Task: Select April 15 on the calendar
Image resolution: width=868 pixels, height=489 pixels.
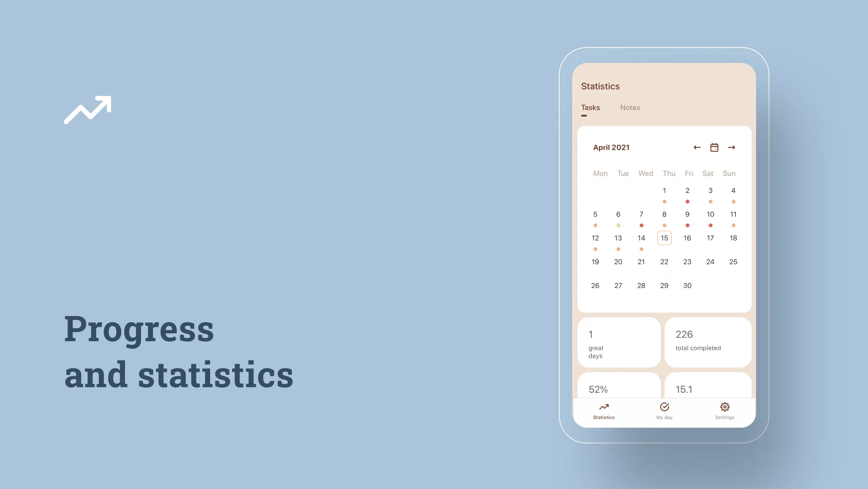Action: point(664,237)
